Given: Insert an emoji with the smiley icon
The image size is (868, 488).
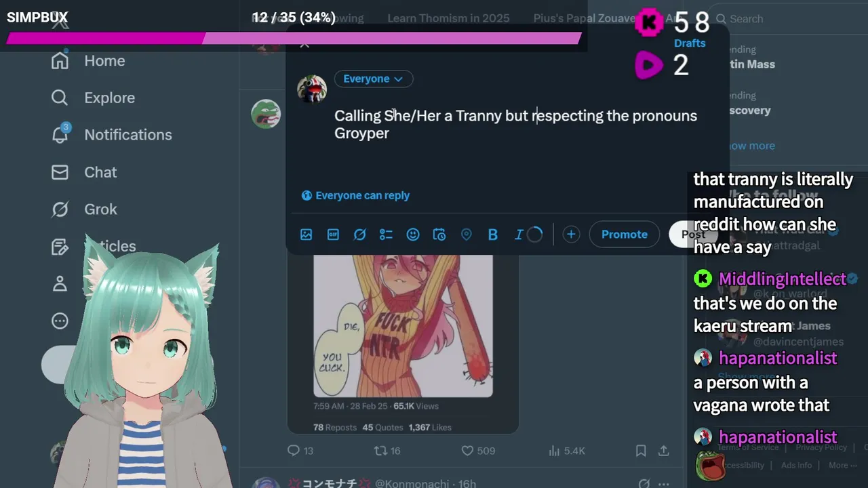Looking at the screenshot, I should pyautogui.click(x=412, y=235).
